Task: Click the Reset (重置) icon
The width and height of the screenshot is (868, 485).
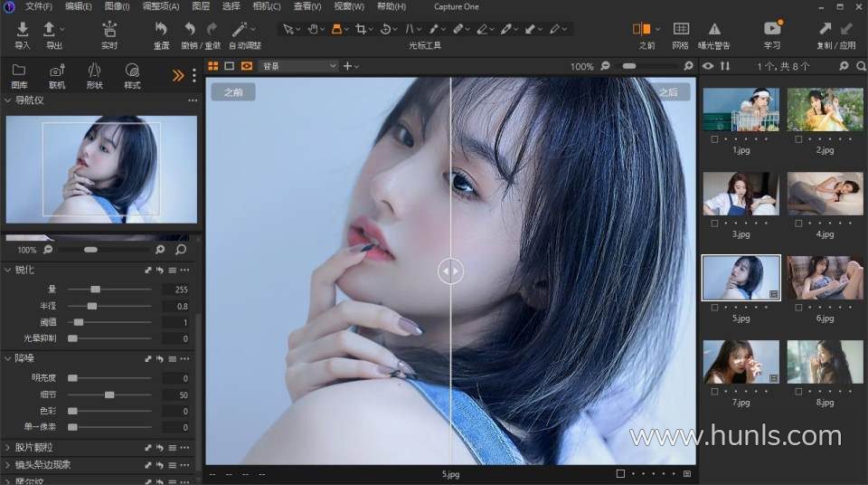Action: [x=161, y=29]
